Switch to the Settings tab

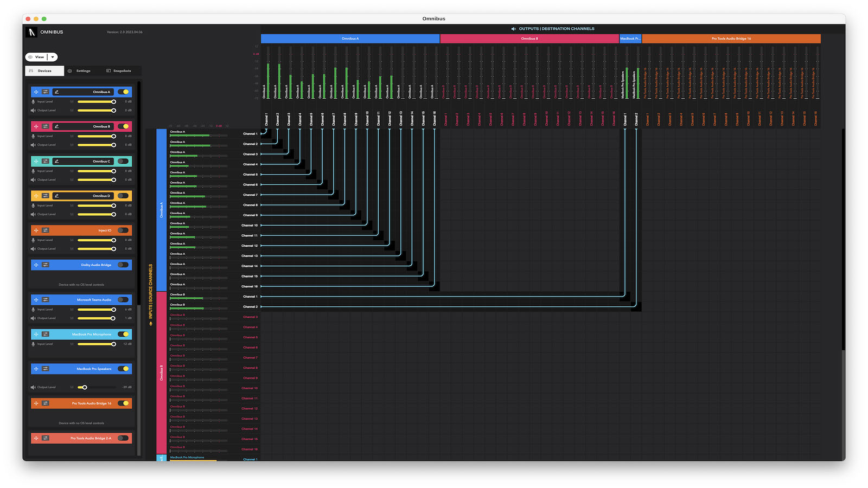click(x=83, y=70)
